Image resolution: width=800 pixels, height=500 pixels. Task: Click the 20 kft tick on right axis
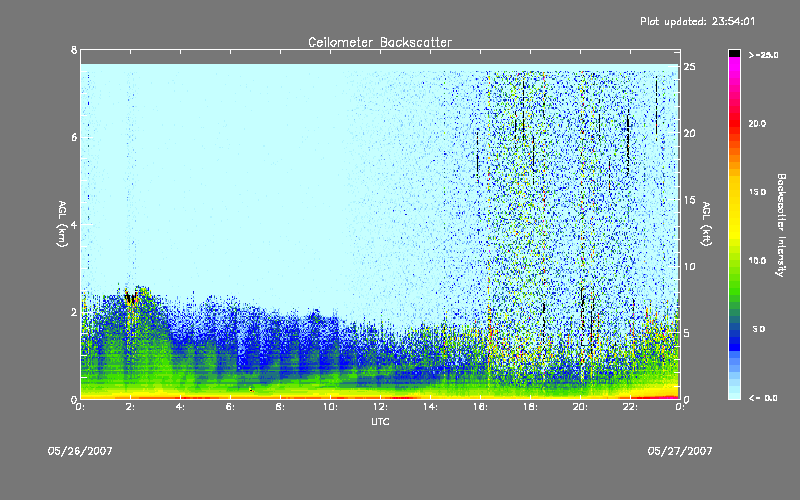(x=690, y=133)
